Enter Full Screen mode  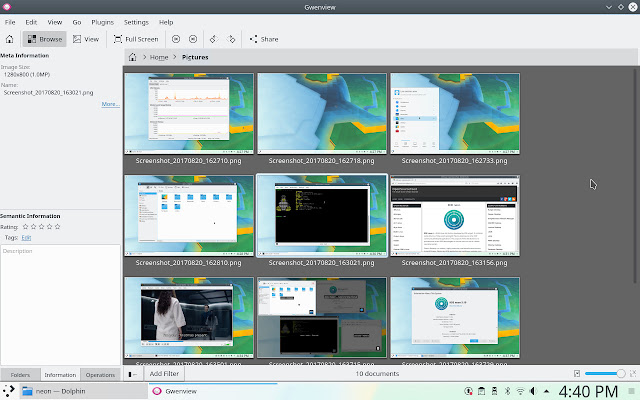tap(136, 39)
